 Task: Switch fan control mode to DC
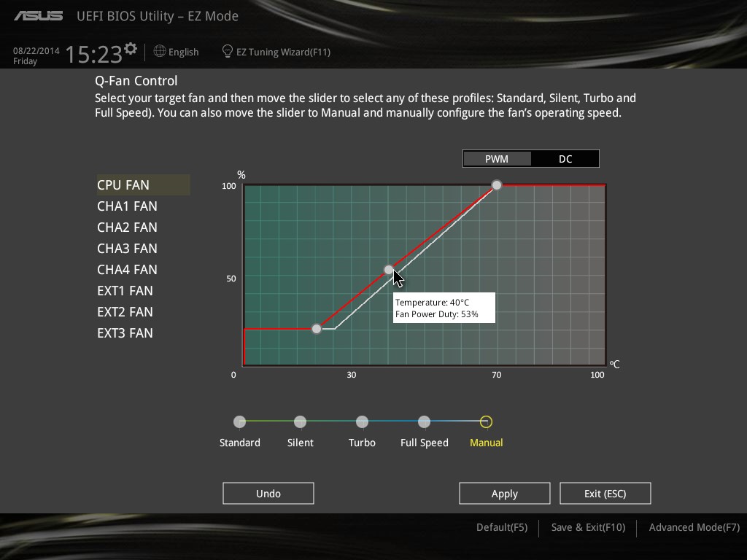[565, 159]
